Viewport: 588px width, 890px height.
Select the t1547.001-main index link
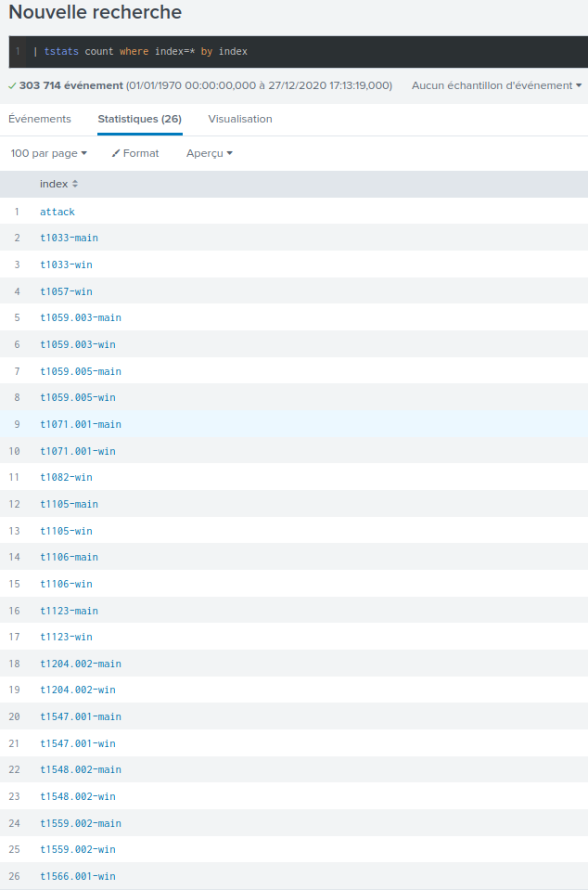(x=81, y=716)
